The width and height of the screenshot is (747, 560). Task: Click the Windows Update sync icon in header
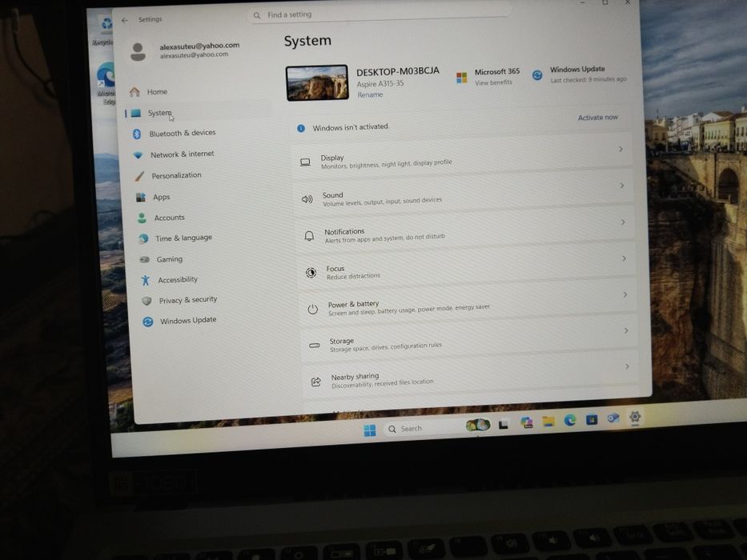(537, 75)
